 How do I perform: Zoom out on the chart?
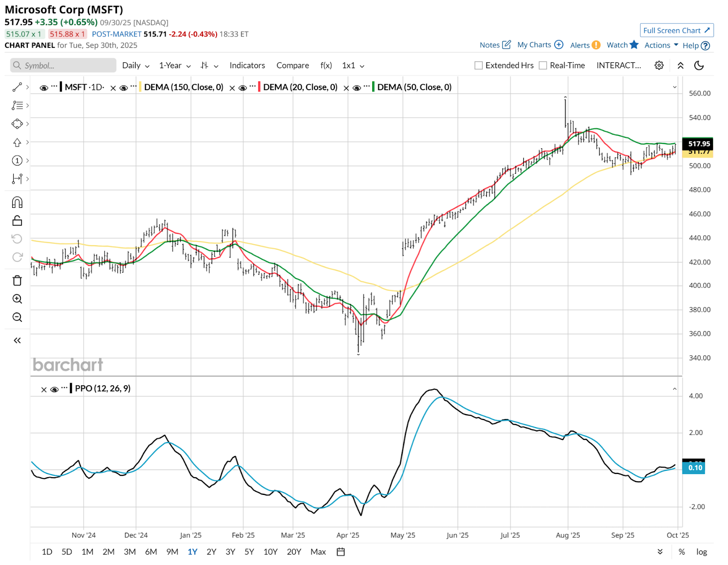17,317
